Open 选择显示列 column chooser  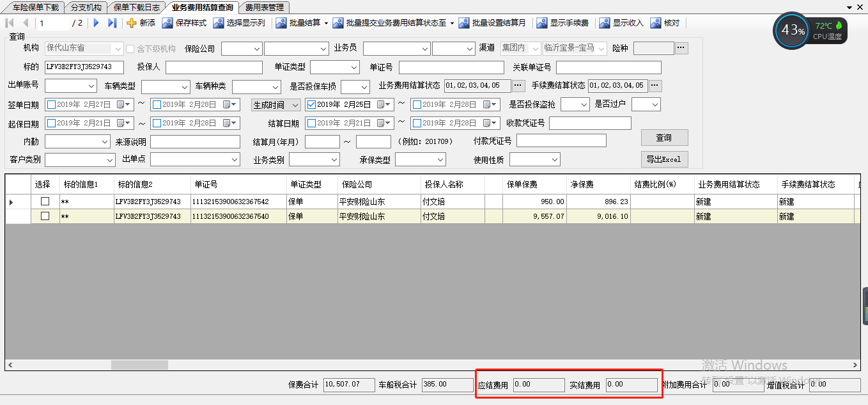coord(239,23)
